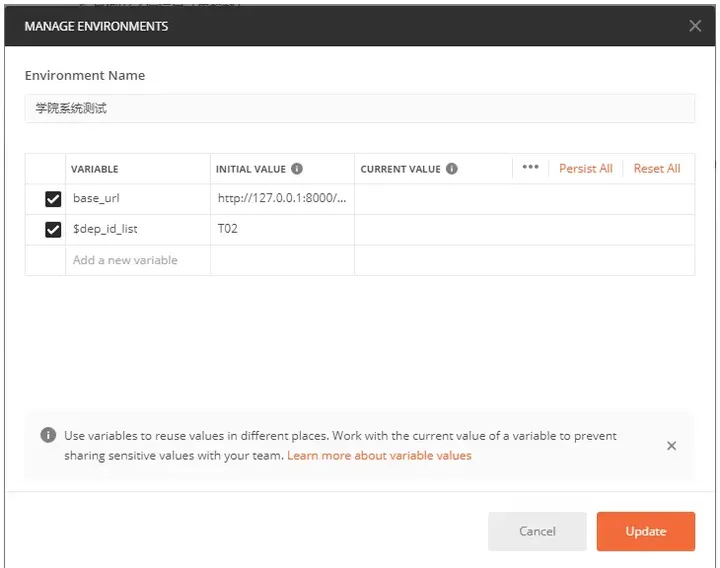Viewport: 720px width, 568px height.
Task: Click the Update button
Action: pos(646,531)
